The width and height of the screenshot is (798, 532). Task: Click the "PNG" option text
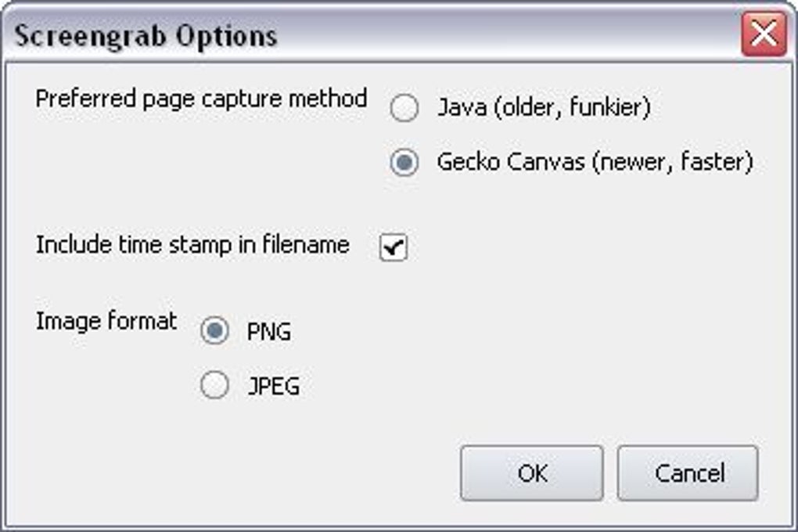tap(269, 332)
